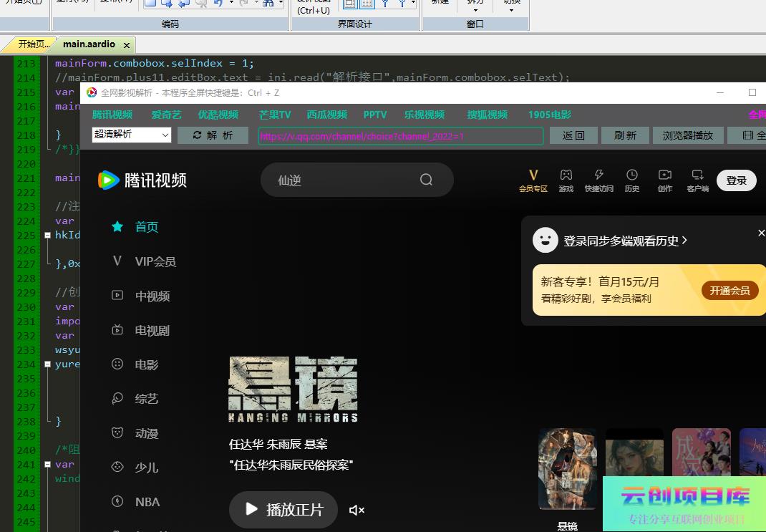Viewport: 766px width, 532px height.
Task: Dismiss the login sync popup
Action: (761, 233)
